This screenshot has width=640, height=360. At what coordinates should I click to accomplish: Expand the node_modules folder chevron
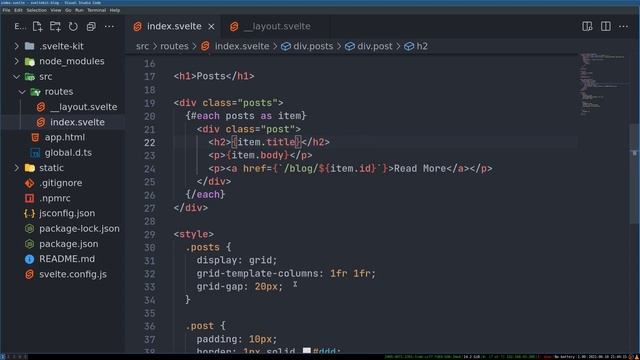pos(16,62)
